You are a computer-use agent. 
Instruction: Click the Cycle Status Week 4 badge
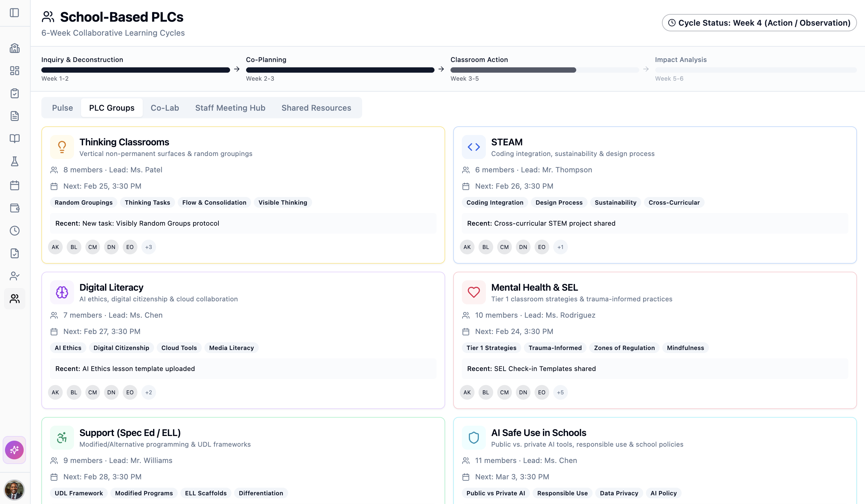(759, 23)
